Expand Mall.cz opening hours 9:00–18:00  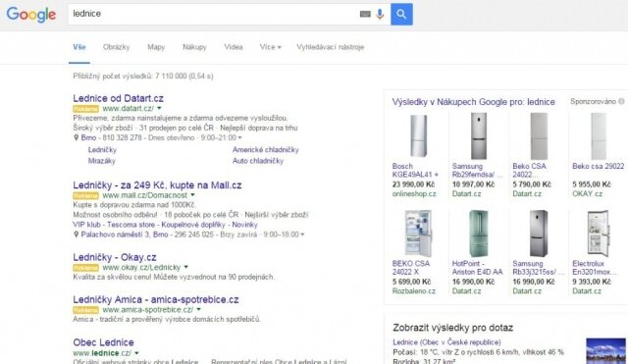coord(302,234)
